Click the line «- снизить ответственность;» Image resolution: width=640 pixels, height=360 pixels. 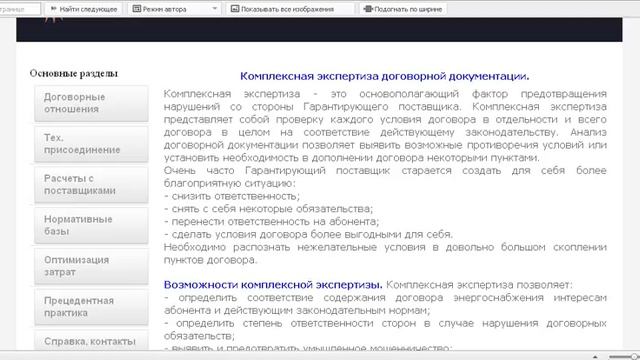232,196
